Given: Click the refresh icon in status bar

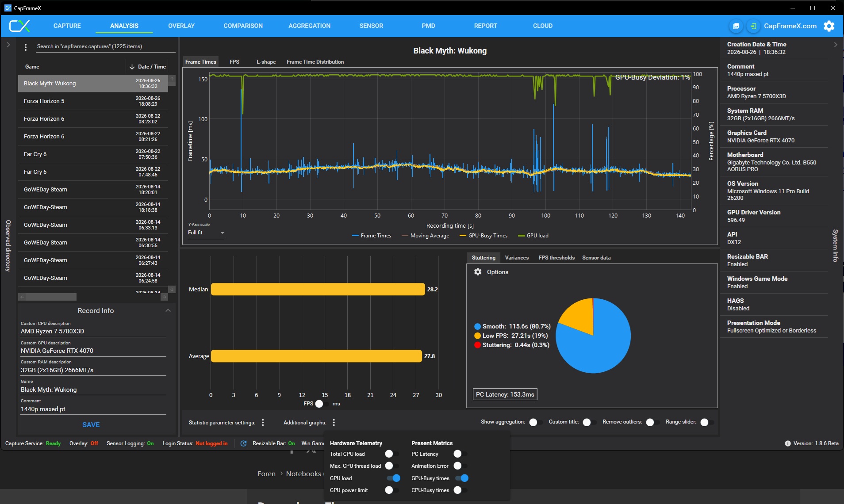Looking at the screenshot, I should [243, 443].
